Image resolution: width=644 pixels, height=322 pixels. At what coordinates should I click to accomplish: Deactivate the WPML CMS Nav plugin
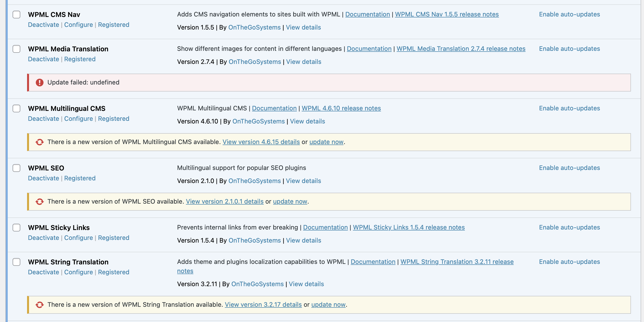44,24
